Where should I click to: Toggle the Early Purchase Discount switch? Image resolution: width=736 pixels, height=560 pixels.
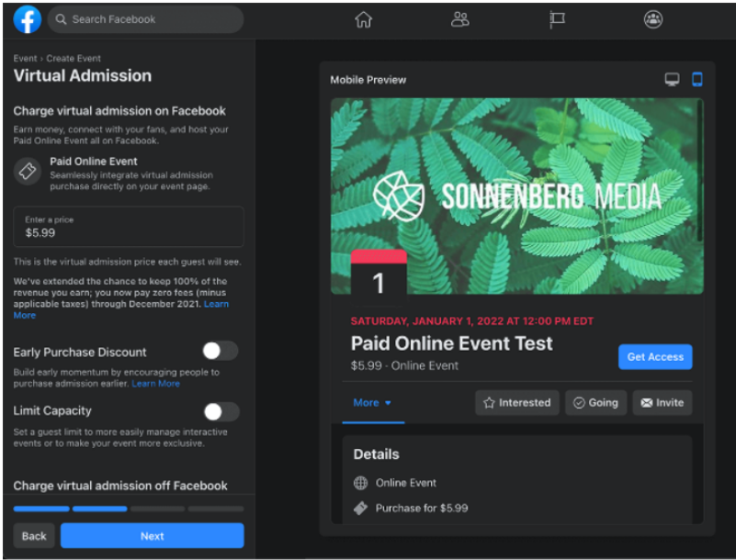(221, 351)
